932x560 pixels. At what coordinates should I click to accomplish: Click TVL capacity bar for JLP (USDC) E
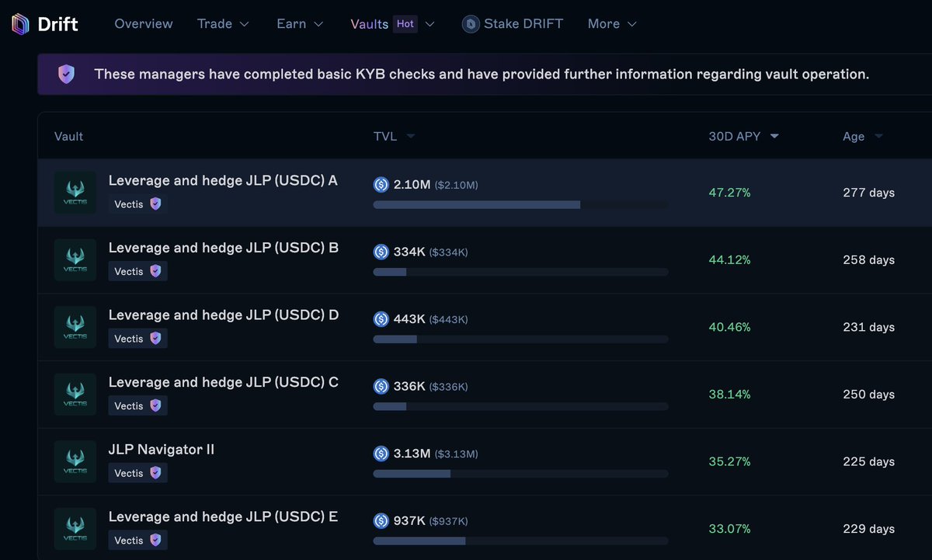[x=520, y=541]
